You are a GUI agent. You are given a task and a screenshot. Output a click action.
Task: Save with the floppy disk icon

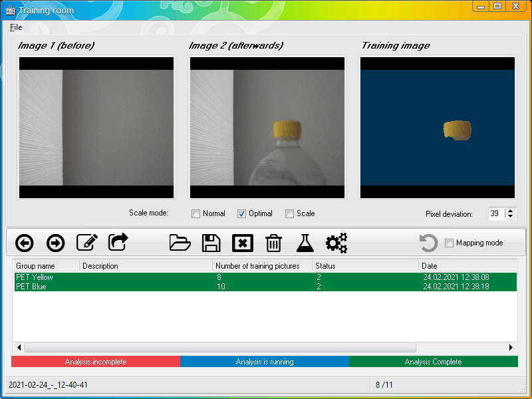point(211,243)
